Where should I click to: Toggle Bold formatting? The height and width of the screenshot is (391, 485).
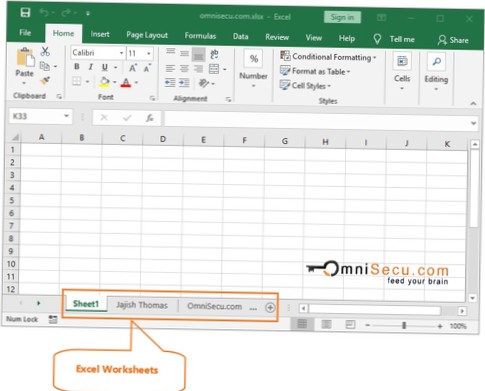pyautogui.click(x=77, y=67)
